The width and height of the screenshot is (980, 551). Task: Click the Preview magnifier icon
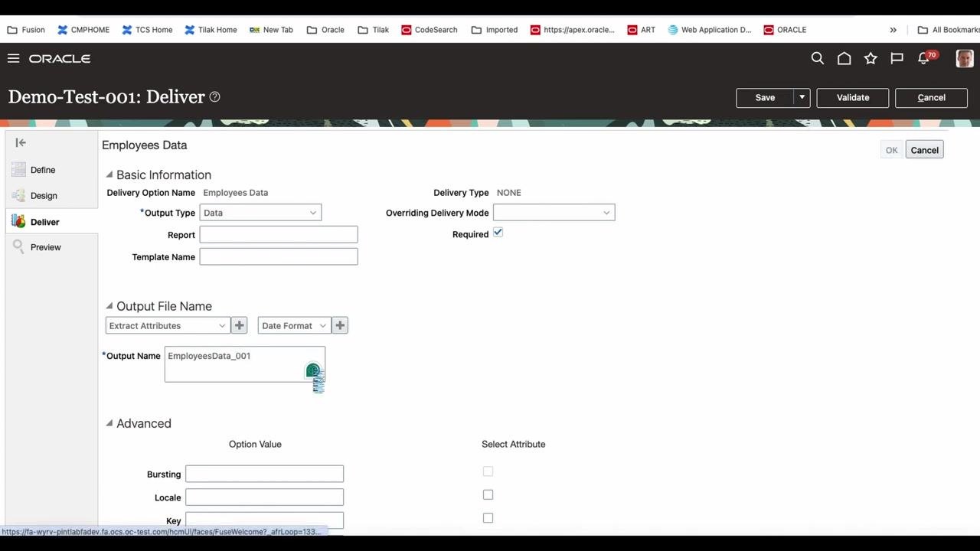[x=18, y=246]
